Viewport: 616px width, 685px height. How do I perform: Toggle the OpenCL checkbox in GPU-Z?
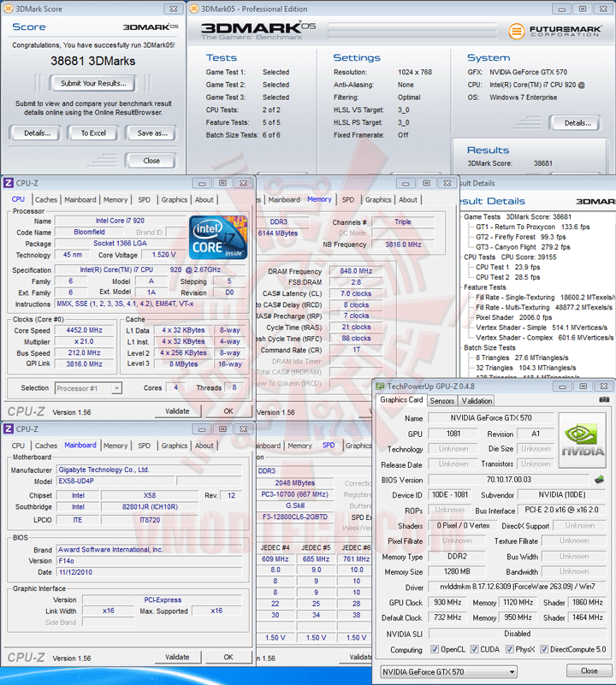pyautogui.click(x=434, y=649)
